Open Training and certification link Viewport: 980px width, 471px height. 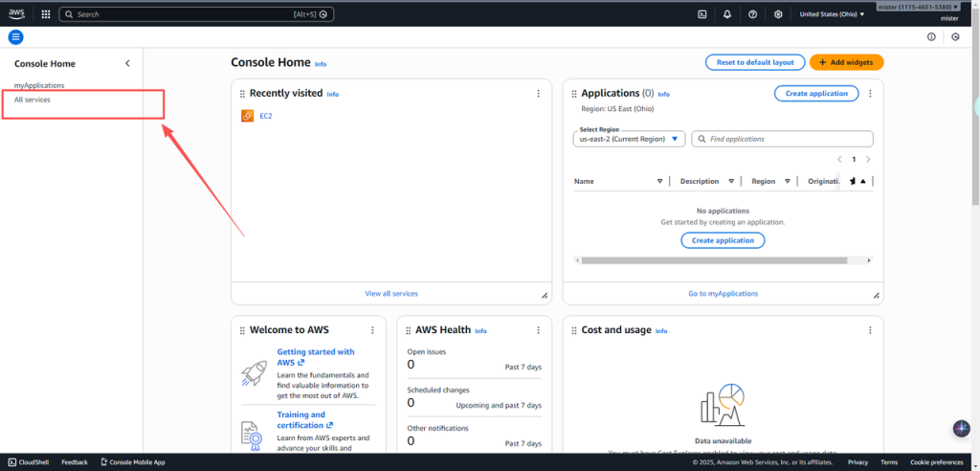305,419
